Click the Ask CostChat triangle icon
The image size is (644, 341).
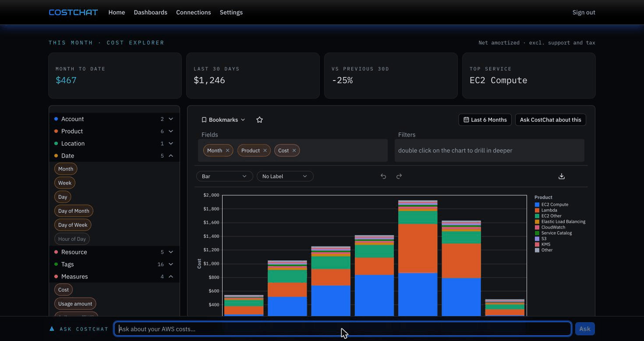coord(52,329)
